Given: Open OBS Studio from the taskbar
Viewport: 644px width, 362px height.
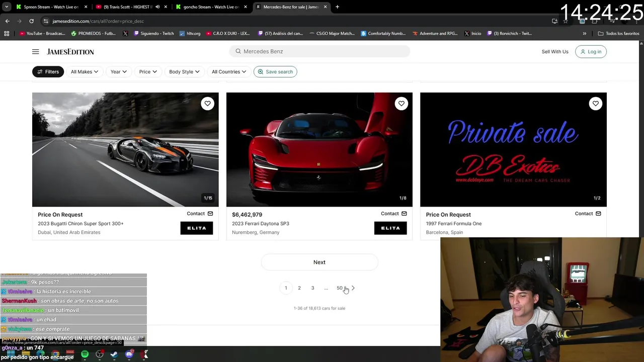Looking at the screenshot, I should coord(100,354).
